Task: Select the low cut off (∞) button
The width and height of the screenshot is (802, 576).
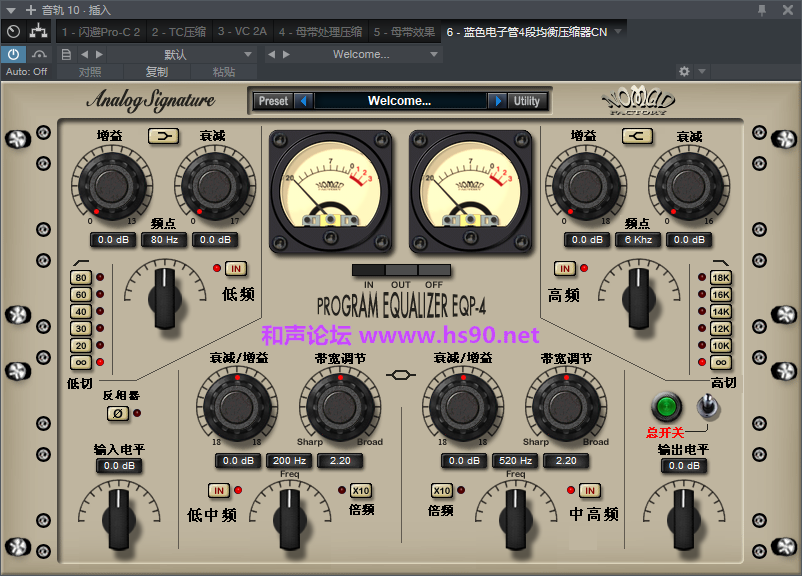Action: [x=81, y=362]
